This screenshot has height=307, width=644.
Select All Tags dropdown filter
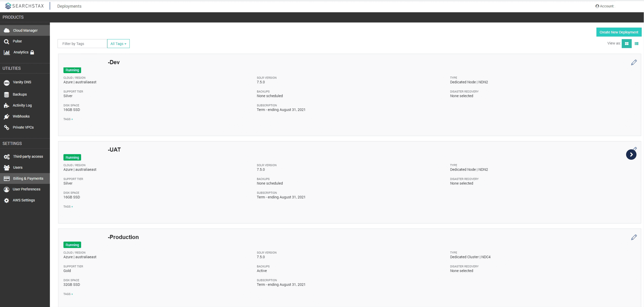pos(118,44)
